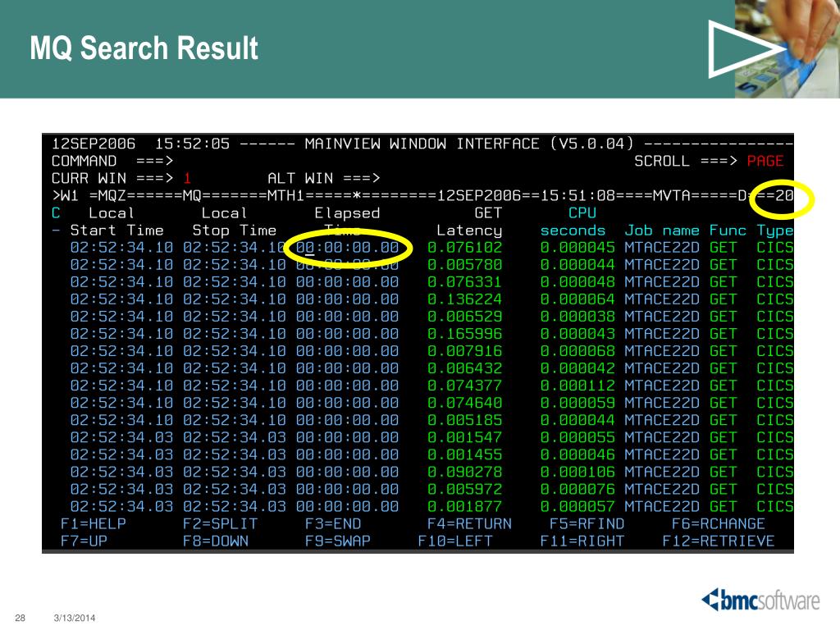Click the slide title MQ Search Result

144,48
